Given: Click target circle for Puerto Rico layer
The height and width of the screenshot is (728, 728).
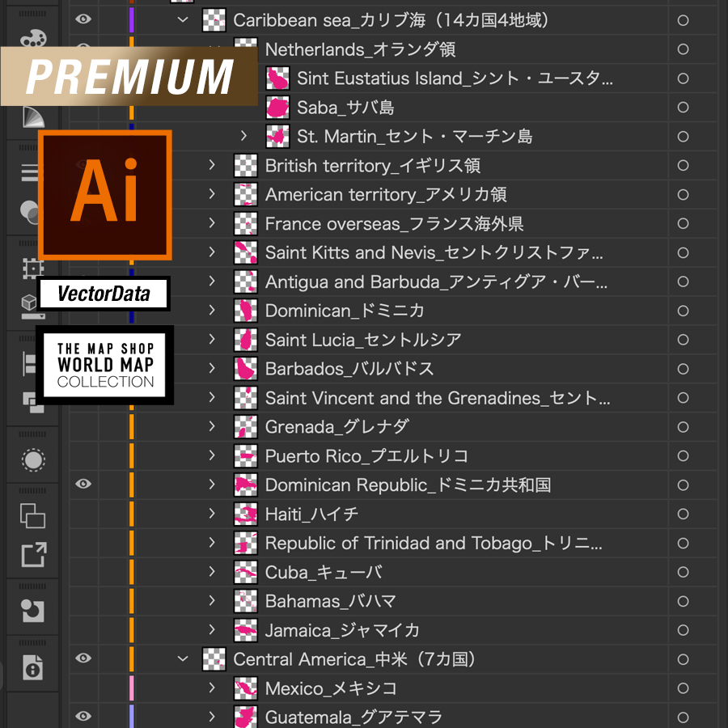Looking at the screenshot, I should coord(683,456).
